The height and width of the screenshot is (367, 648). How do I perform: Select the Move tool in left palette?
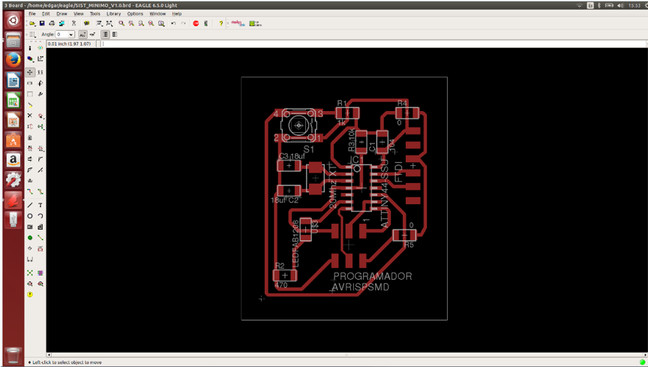coord(30,72)
